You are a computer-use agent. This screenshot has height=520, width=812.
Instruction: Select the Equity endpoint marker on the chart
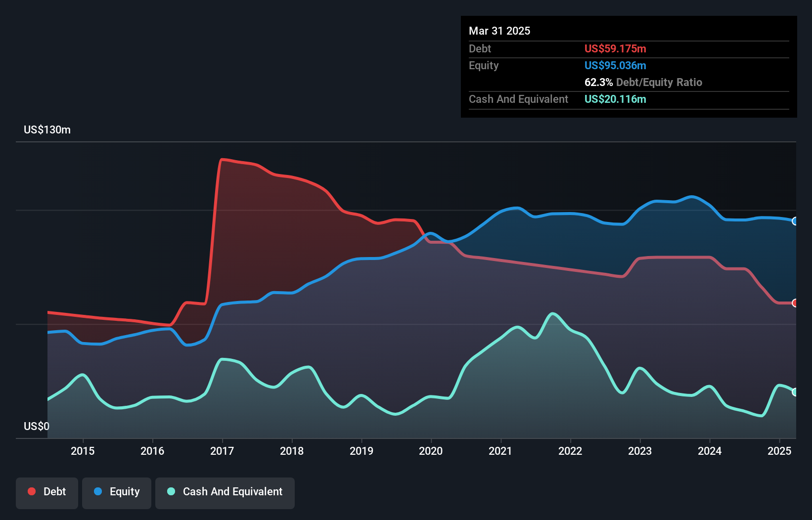coord(795,221)
